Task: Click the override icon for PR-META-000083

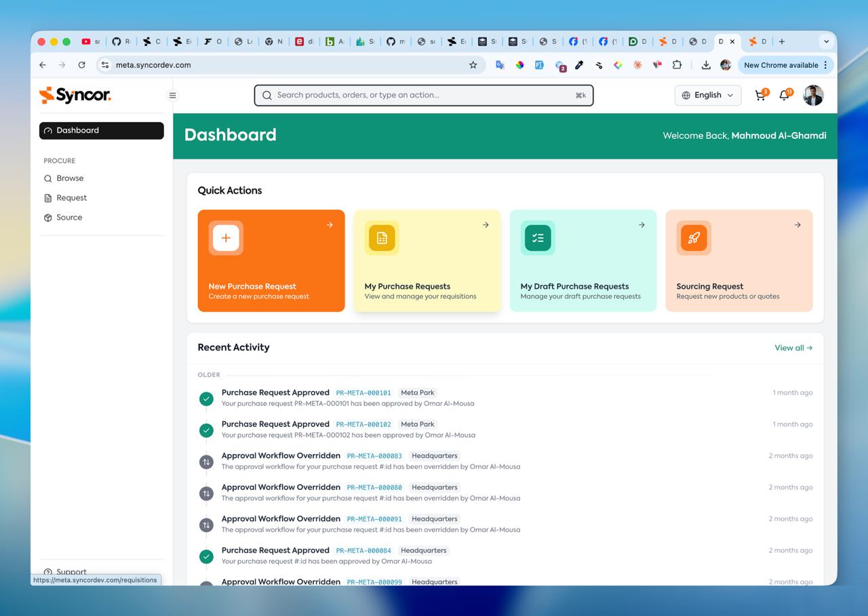Action: (x=206, y=462)
